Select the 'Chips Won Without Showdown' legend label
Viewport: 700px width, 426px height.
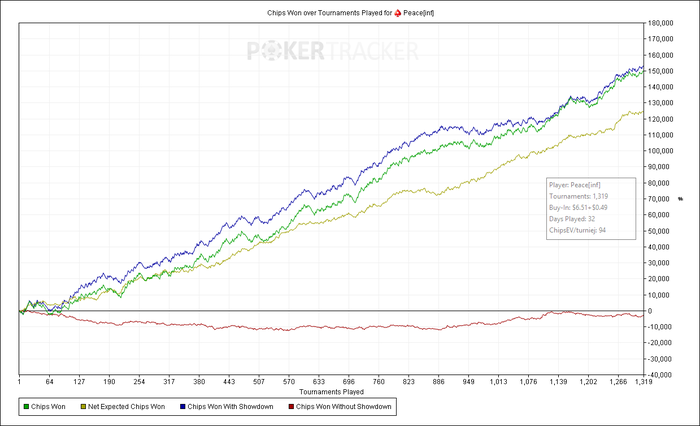click(344, 407)
